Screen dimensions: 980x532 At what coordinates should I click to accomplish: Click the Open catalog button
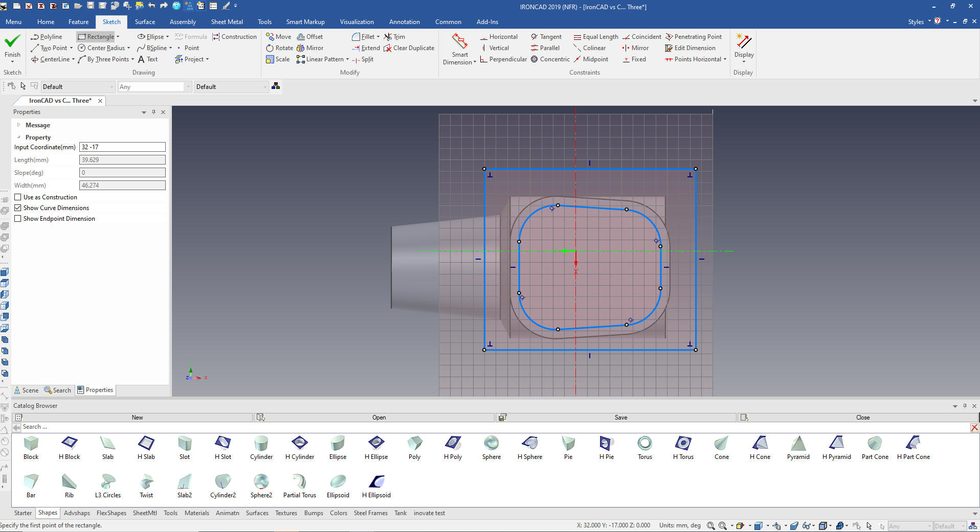click(x=378, y=418)
